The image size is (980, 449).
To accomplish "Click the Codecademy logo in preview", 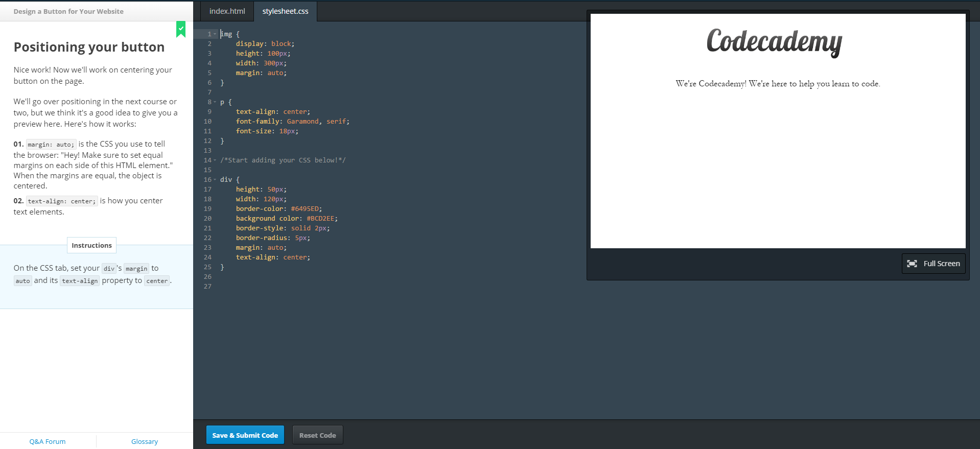I will click(774, 42).
